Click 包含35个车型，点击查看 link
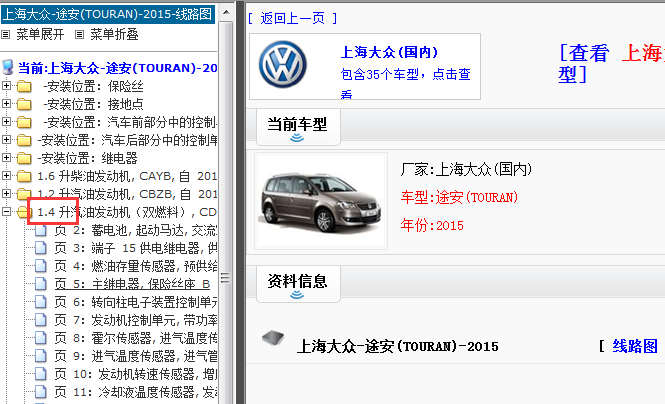This screenshot has height=404, width=665. point(405,84)
